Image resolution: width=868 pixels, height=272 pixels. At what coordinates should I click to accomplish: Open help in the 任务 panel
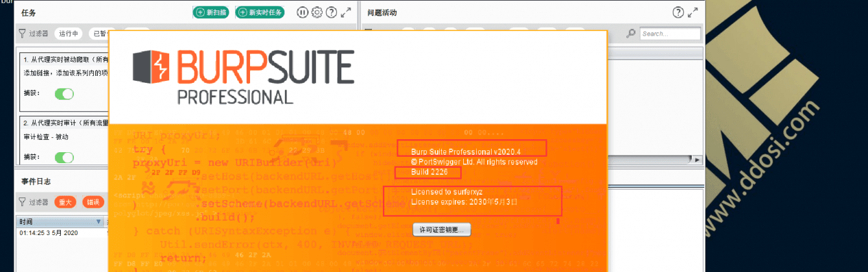tap(331, 12)
